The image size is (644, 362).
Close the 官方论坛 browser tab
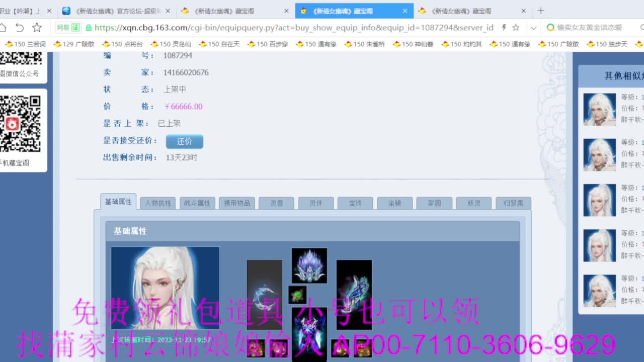click(168, 11)
